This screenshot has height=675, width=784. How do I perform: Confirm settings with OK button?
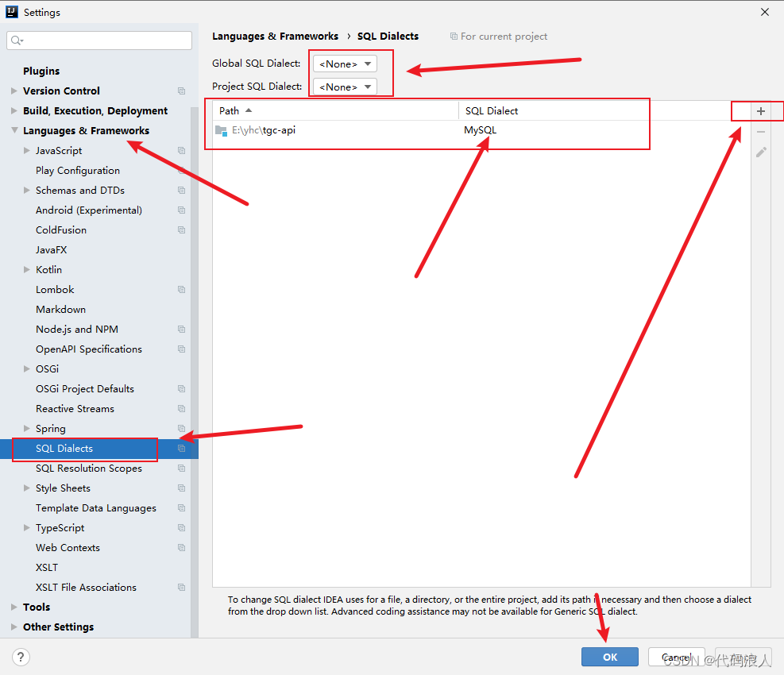click(x=609, y=657)
